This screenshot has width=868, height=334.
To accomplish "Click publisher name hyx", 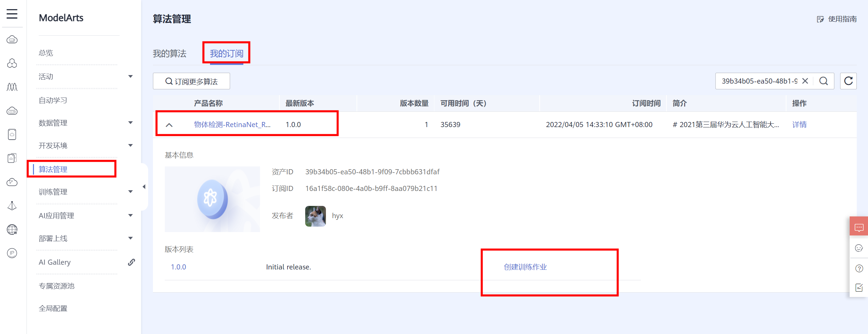I will pos(337,216).
